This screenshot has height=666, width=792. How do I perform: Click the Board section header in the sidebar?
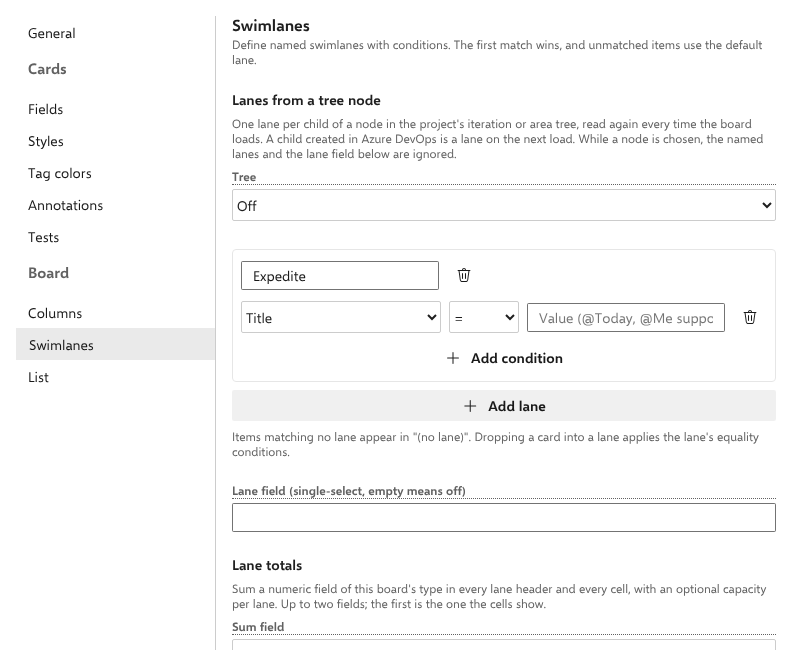[48, 273]
